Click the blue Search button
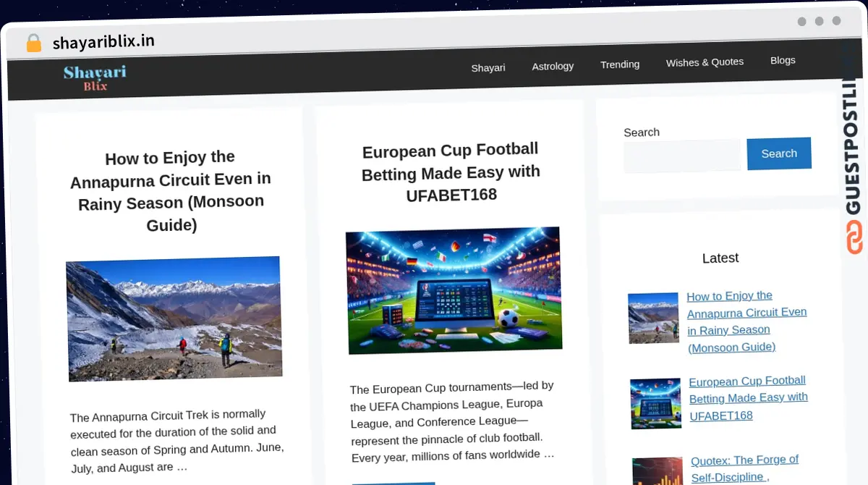The height and width of the screenshot is (485, 868). (x=779, y=153)
